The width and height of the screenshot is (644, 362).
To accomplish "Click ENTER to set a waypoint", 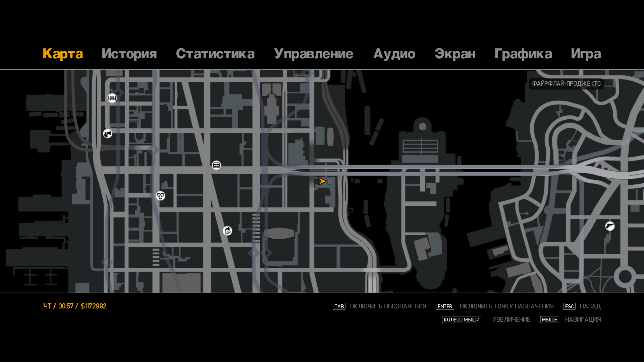I will click(445, 306).
